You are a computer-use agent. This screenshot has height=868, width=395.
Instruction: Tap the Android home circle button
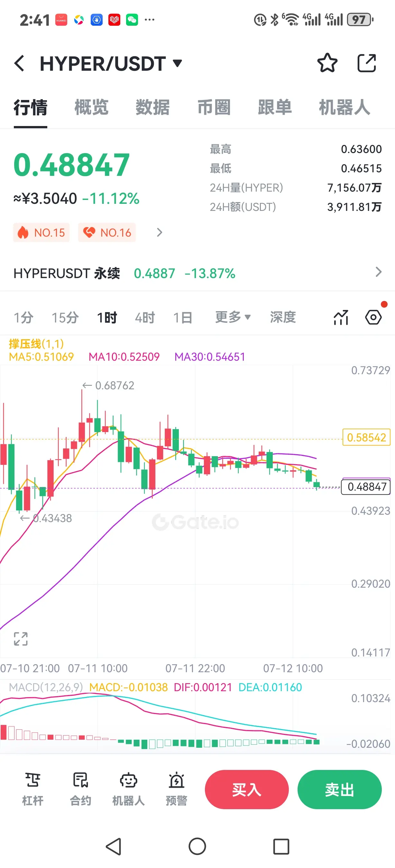point(197,846)
